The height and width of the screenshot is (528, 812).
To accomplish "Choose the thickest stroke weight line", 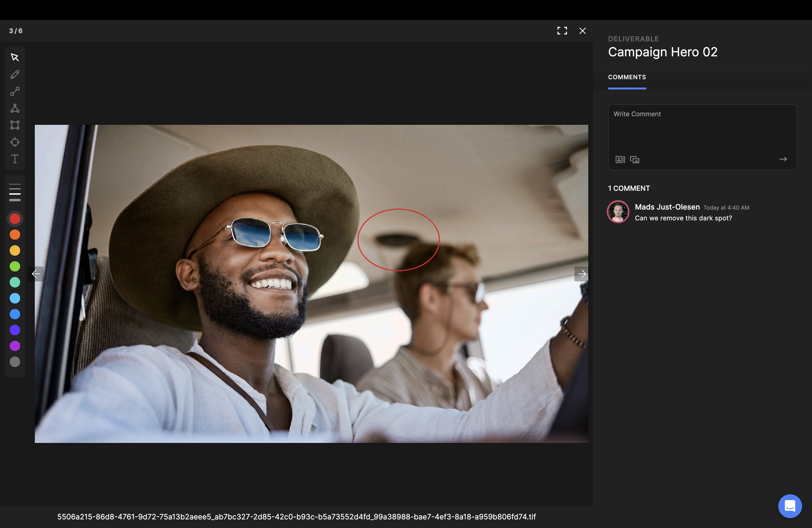I will pyautogui.click(x=15, y=200).
